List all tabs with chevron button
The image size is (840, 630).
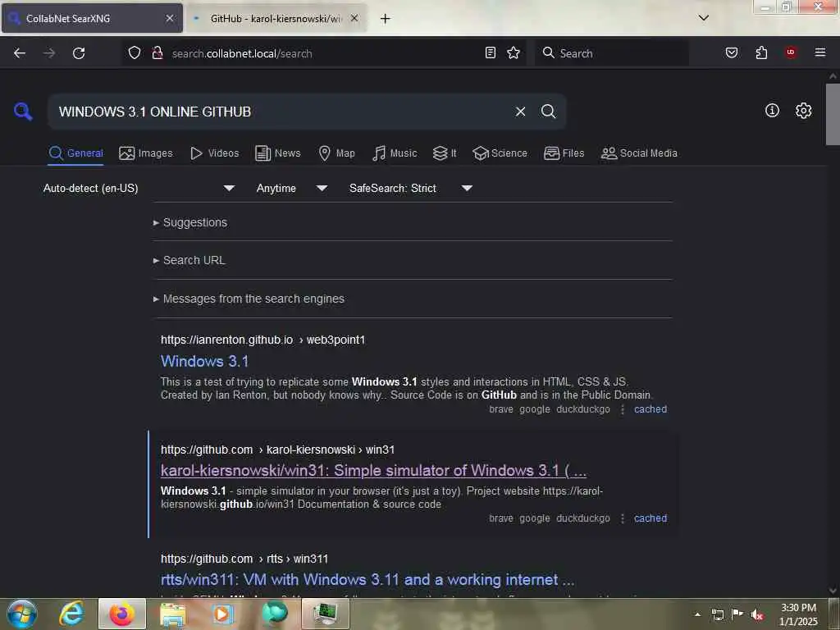coord(703,18)
